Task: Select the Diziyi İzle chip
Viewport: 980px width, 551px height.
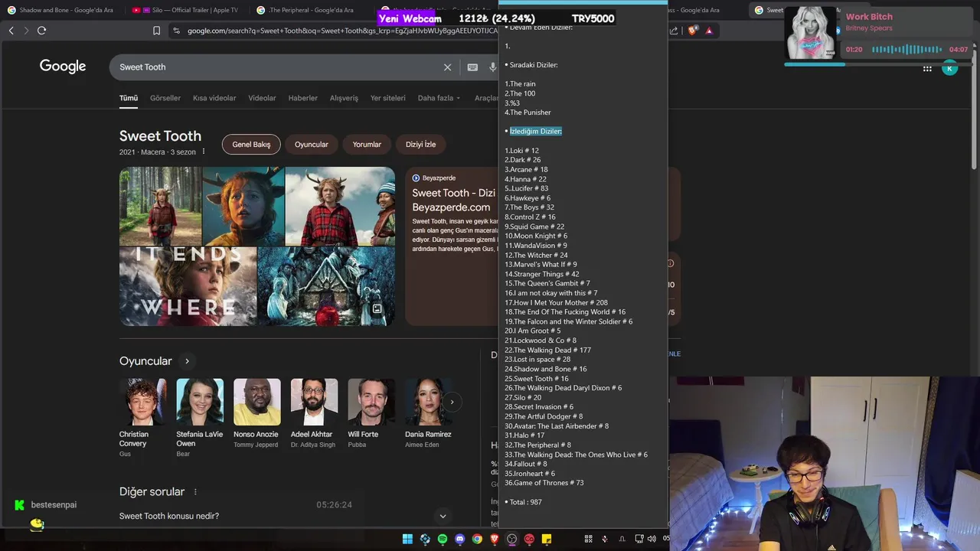Action: pos(420,145)
